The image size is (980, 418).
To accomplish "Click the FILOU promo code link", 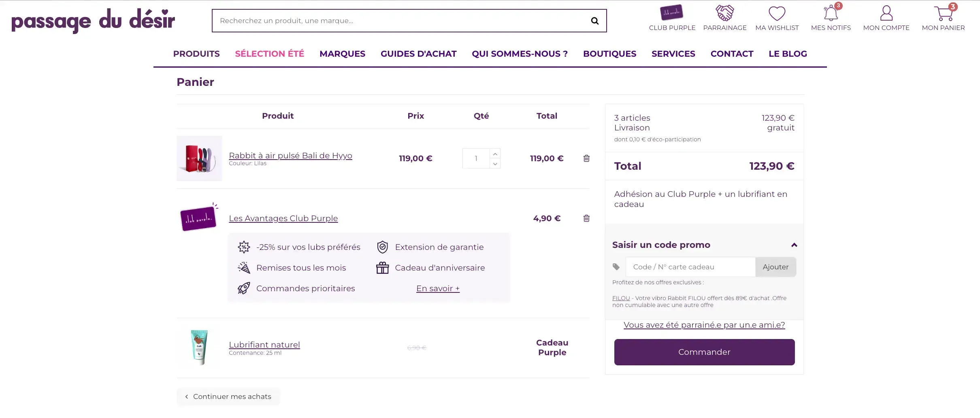I will point(621,298).
